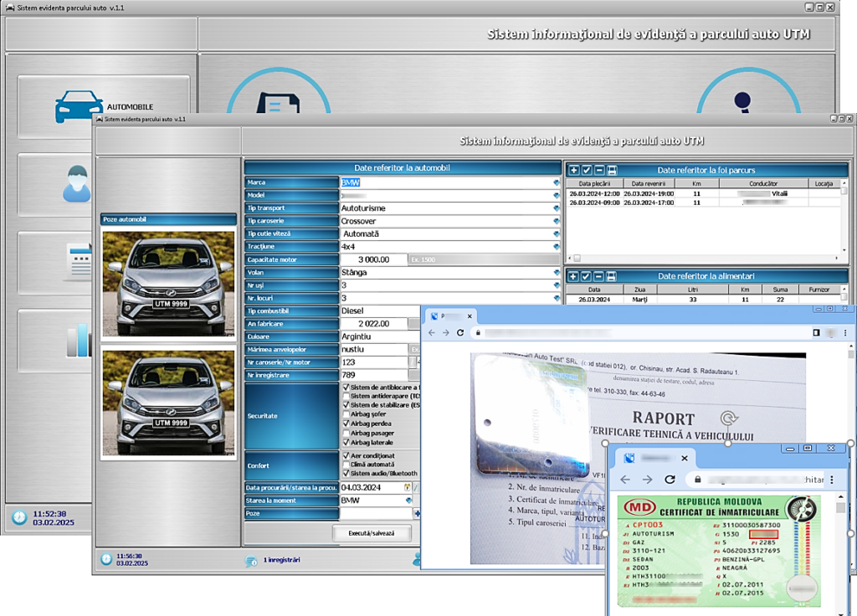This screenshot has height=616, width=857.
Task: Open the Tip caroserie dropdown arrow
Action: pos(556,221)
